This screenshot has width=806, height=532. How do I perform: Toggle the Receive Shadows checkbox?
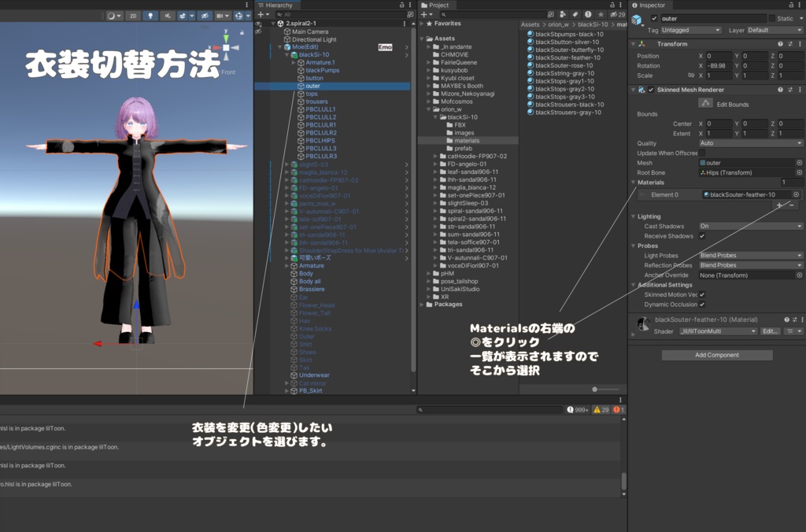point(701,235)
